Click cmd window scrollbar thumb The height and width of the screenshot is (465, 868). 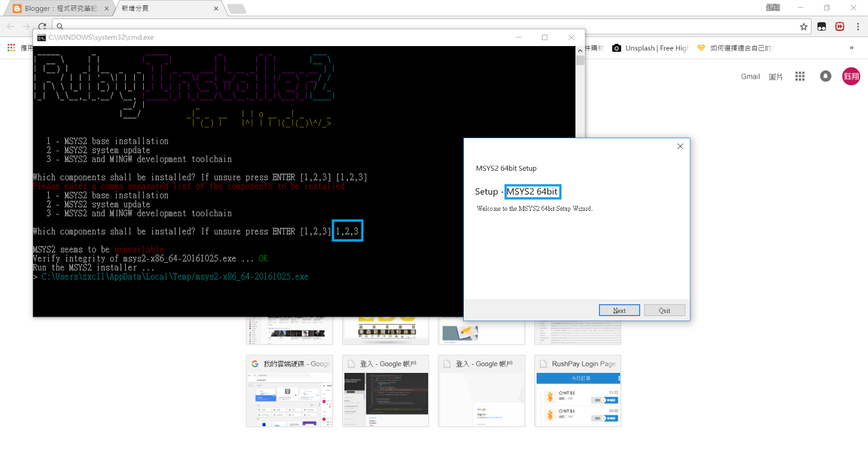click(x=580, y=60)
